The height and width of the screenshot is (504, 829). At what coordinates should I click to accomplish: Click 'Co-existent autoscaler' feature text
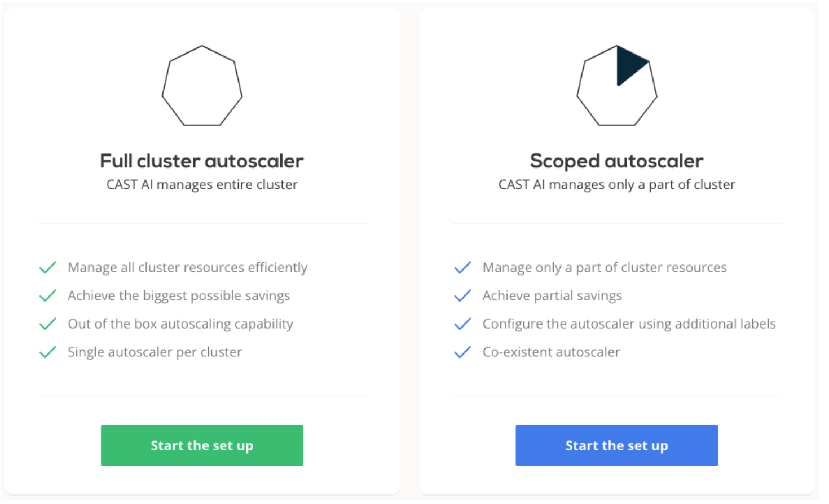click(551, 352)
